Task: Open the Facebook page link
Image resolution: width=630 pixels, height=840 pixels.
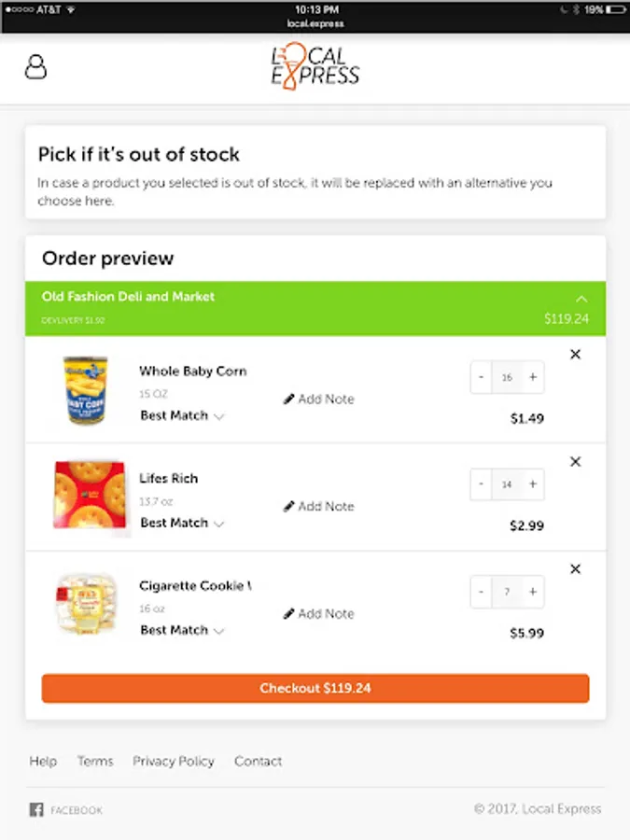Action: pyautogui.click(x=65, y=810)
